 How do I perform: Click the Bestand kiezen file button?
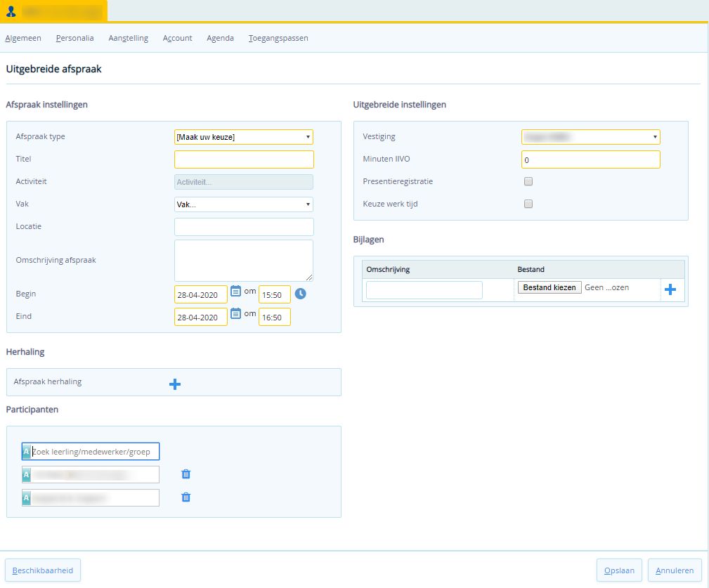pyautogui.click(x=549, y=287)
